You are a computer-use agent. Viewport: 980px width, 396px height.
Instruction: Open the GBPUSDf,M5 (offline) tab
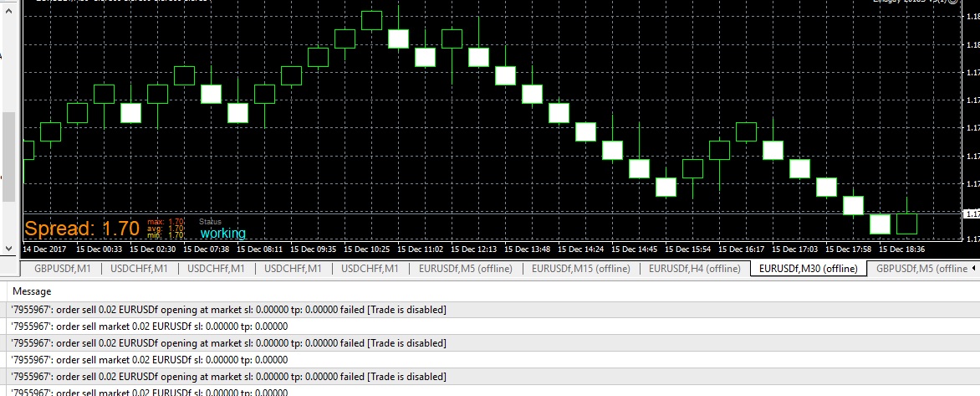921,269
